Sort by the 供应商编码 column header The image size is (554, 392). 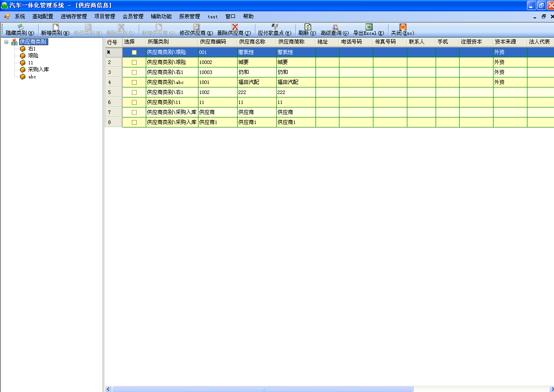click(218, 42)
